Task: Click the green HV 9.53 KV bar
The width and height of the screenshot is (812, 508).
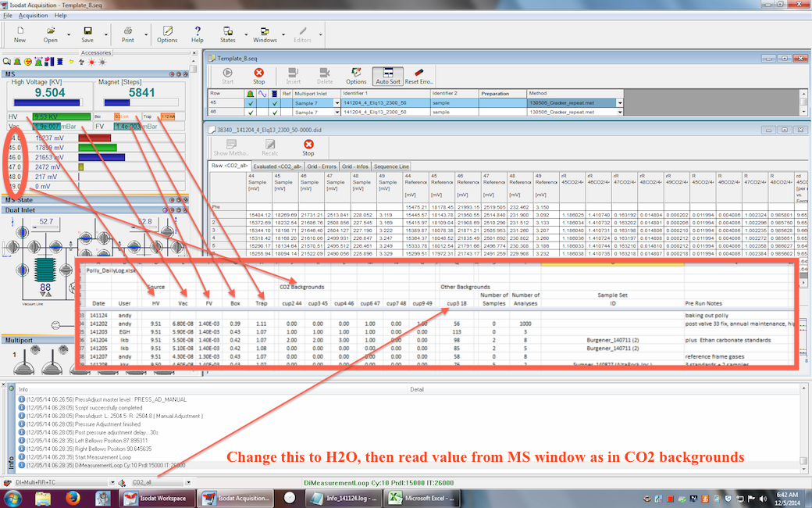Action: 61,116
